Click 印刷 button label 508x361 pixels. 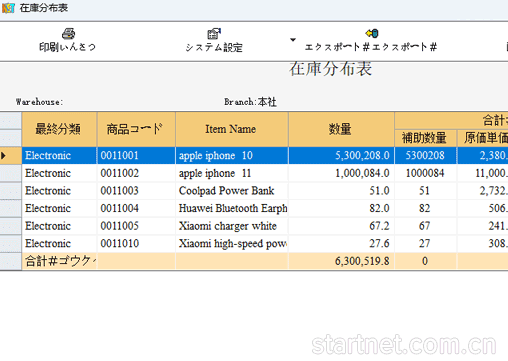[x=68, y=47]
